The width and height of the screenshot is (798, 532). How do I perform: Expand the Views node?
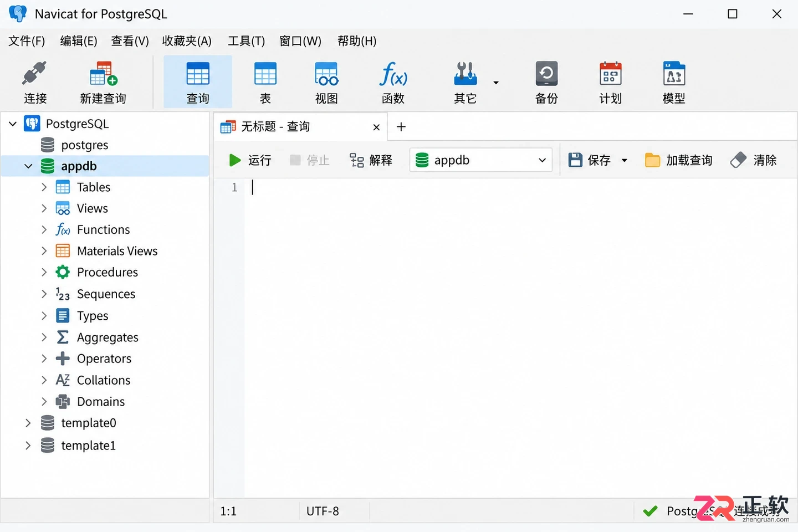coord(44,208)
